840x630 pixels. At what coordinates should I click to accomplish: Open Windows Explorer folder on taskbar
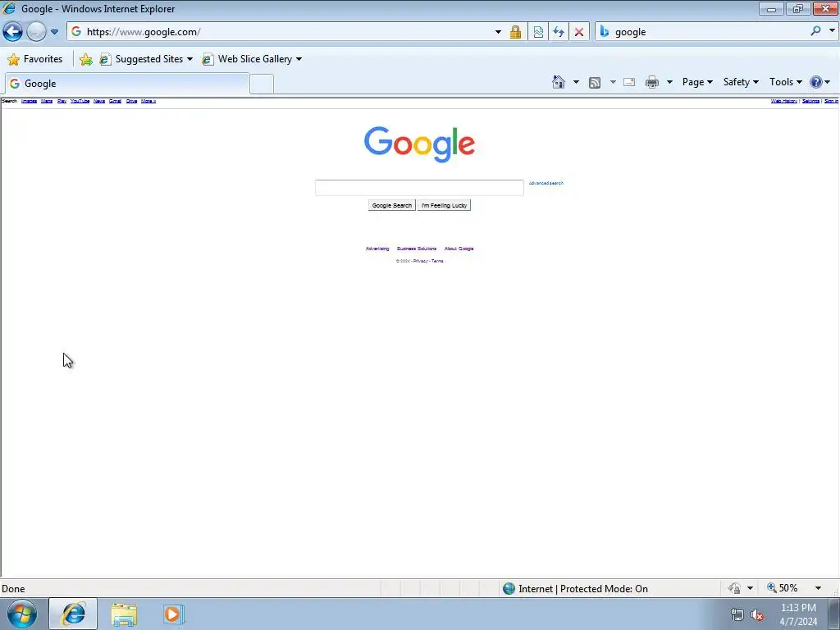click(124, 614)
